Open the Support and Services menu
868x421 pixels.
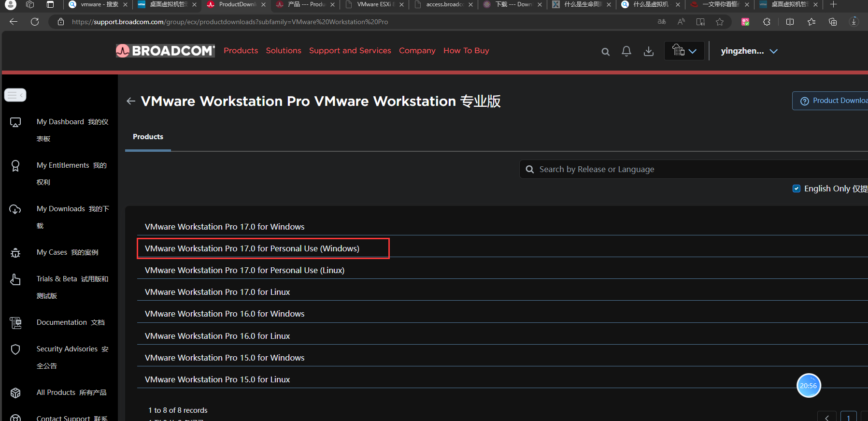(350, 51)
